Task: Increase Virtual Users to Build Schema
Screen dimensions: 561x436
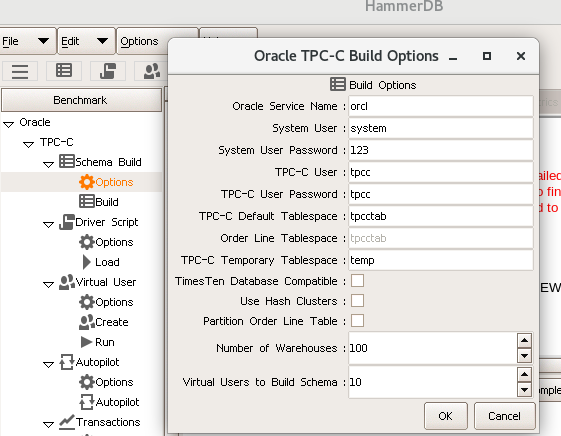Action: coord(525,374)
